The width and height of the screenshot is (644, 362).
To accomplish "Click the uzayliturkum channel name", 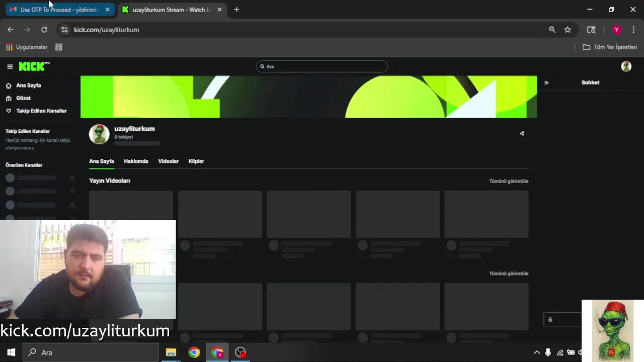I will (x=134, y=129).
